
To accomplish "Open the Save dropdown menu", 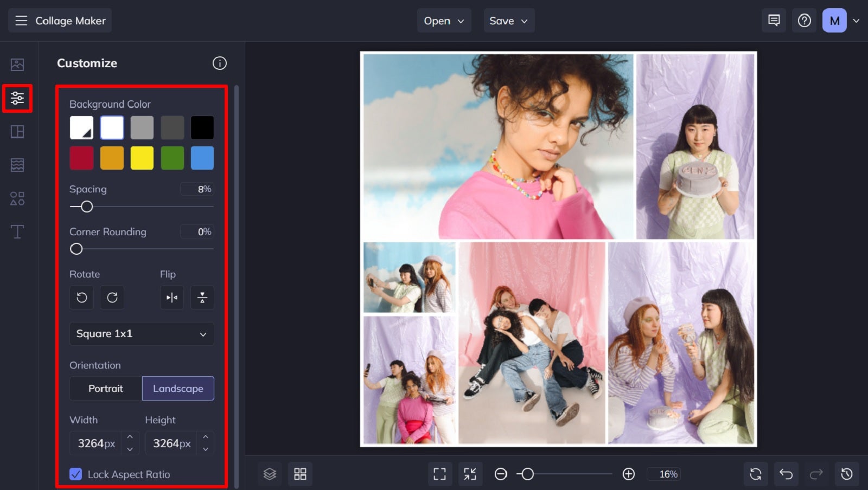I will 508,21.
